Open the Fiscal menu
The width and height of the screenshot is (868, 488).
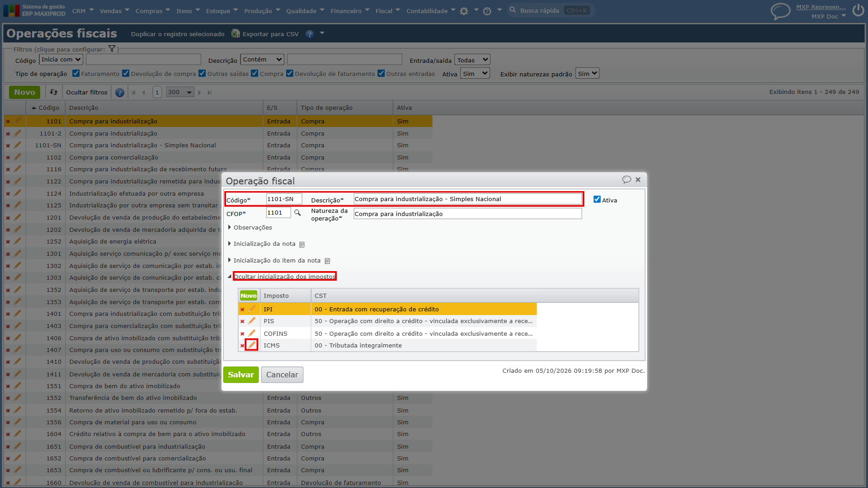388,11
